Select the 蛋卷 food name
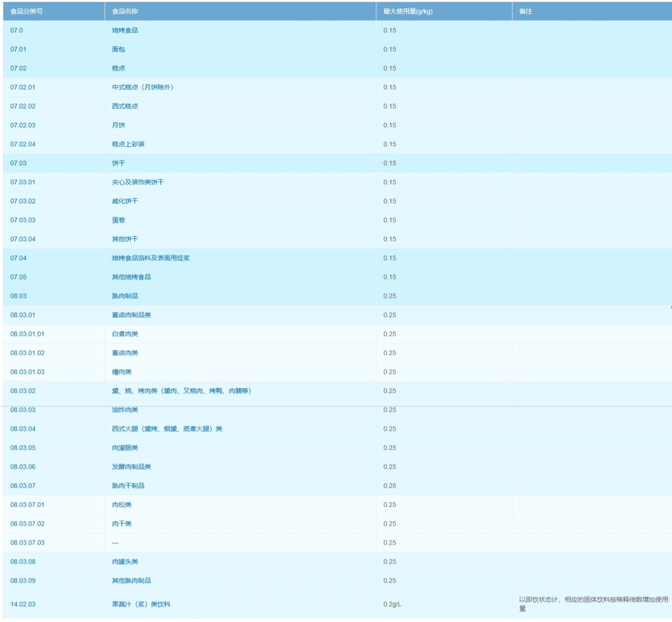This screenshot has width=672, height=622. [118, 220]
